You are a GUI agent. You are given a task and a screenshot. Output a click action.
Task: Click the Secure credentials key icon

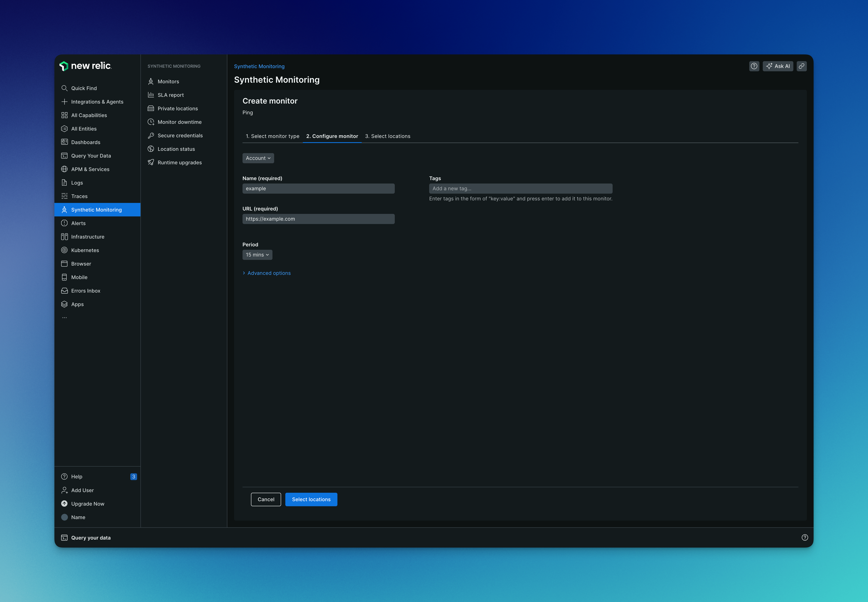pos(151,135)
